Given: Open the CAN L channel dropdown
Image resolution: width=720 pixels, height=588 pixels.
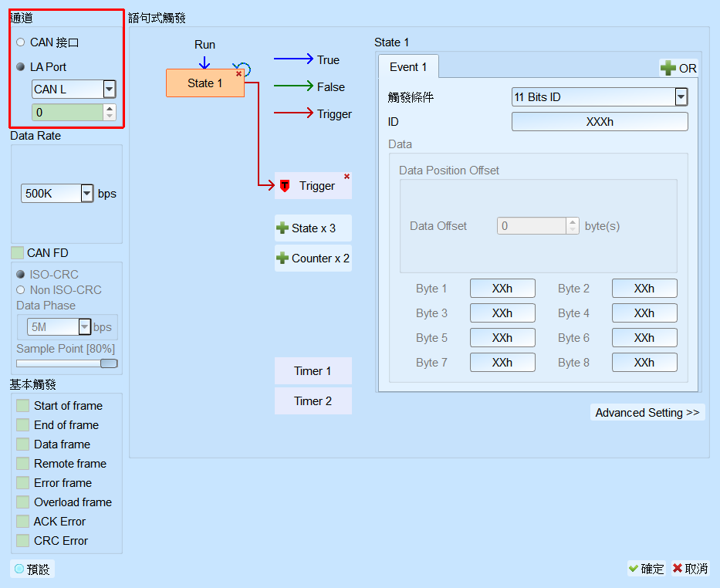Looking at the screenshot, I should click(110, 89).
